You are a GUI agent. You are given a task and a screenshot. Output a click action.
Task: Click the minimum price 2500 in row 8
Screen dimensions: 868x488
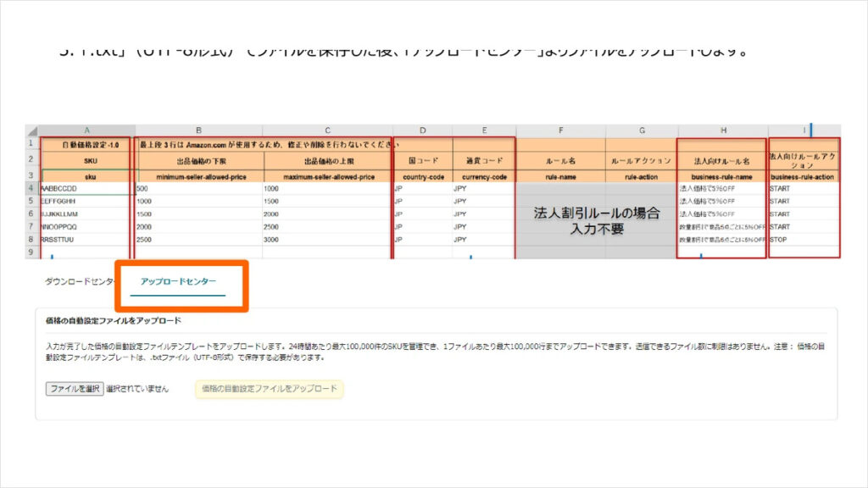point(199,240)
